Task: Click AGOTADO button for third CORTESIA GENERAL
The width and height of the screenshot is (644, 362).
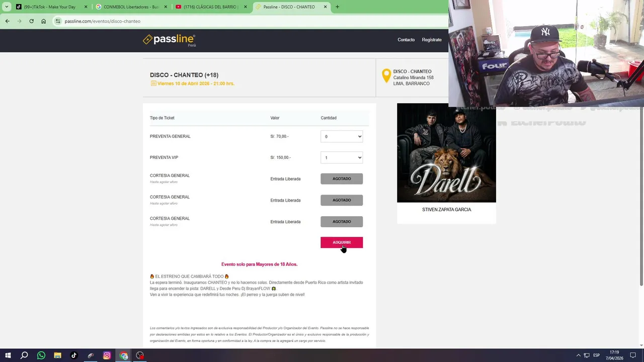Action: 342,222
